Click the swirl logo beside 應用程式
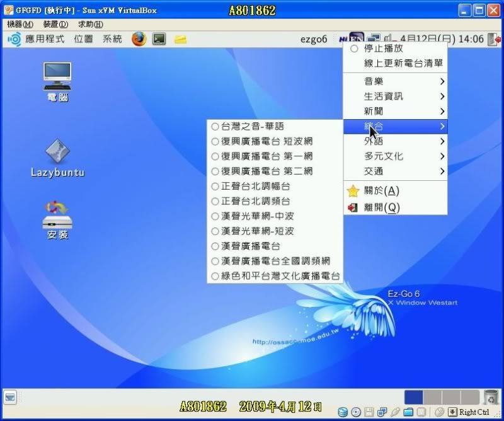Screen dimensions: 504x421 tap(14, 39)
